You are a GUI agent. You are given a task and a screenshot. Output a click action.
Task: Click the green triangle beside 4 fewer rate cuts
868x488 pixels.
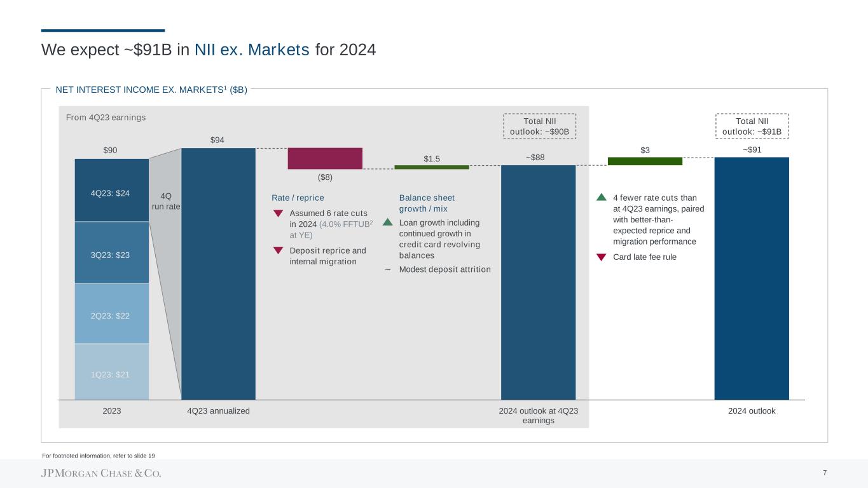click(x=602, y=197)
